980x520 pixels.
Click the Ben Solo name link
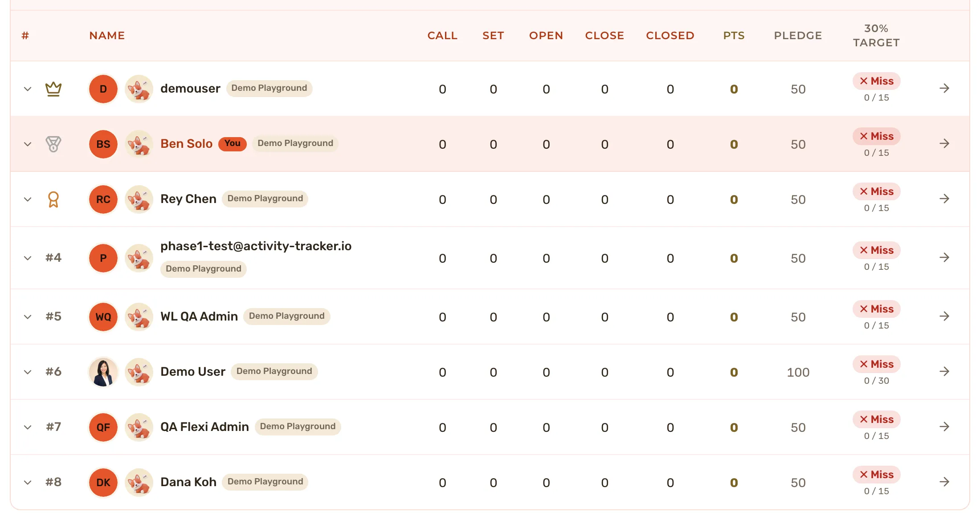(186, 144)
